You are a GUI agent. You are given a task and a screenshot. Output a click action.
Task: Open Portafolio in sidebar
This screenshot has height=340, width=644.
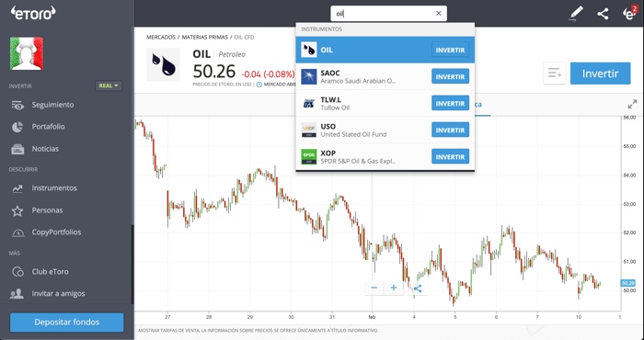point(48,127)
